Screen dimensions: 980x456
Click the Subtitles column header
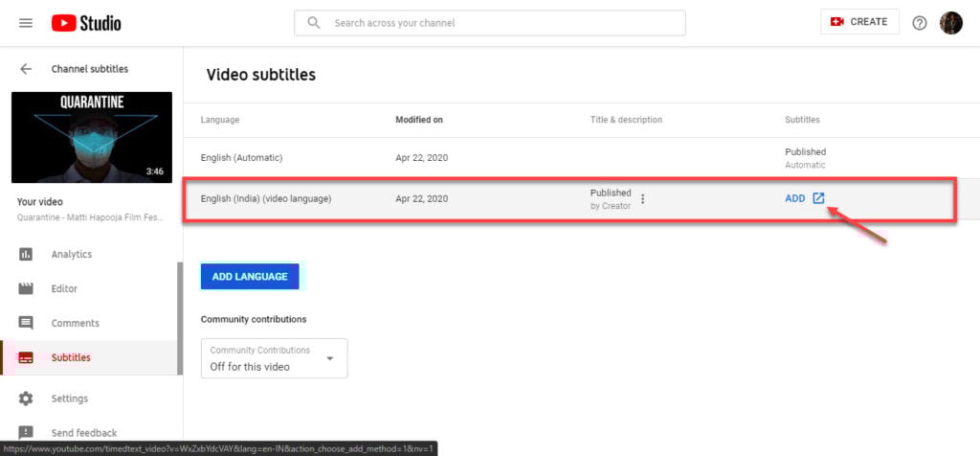[x=803, y=120]
